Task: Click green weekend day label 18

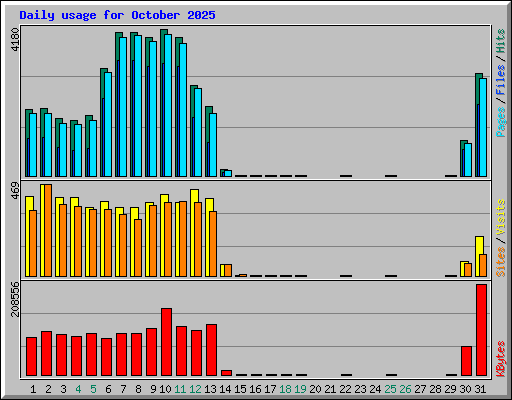Action: pyautogui.click(x=285, y=389)
